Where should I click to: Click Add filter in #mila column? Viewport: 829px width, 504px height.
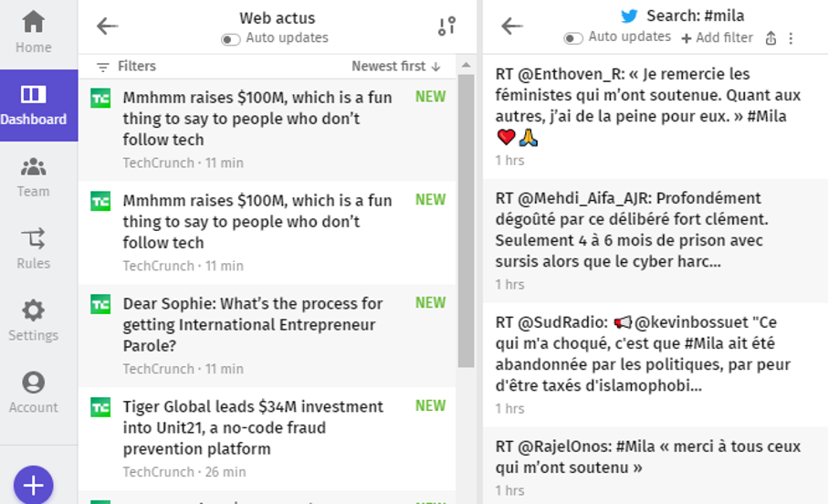718,38
